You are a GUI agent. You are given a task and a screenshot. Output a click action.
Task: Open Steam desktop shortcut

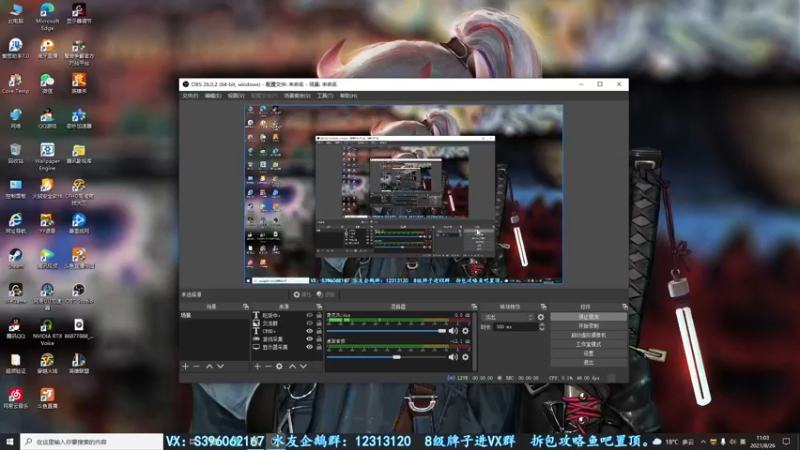(15, 259)
